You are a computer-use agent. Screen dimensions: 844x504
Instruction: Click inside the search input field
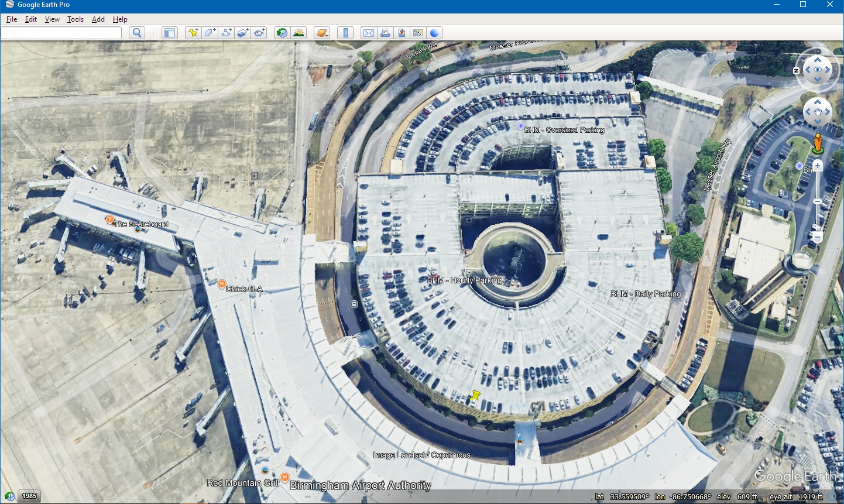click(61, 33)
